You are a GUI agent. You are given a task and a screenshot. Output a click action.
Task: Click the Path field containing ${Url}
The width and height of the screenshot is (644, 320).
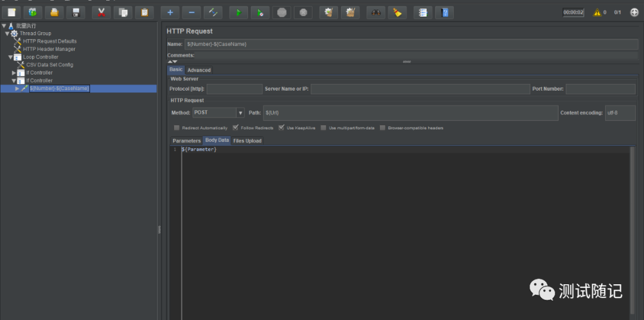(x=411, y=113)
